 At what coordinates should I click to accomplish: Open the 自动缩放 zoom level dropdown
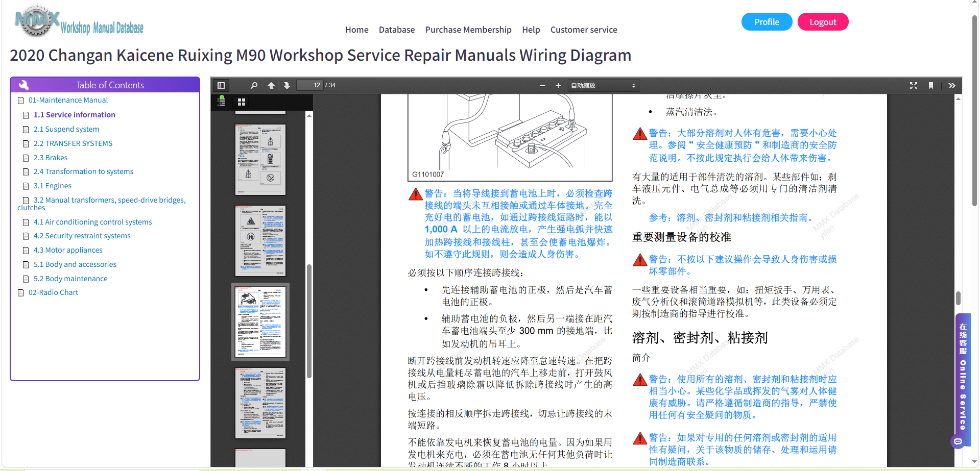coord(603,86)
